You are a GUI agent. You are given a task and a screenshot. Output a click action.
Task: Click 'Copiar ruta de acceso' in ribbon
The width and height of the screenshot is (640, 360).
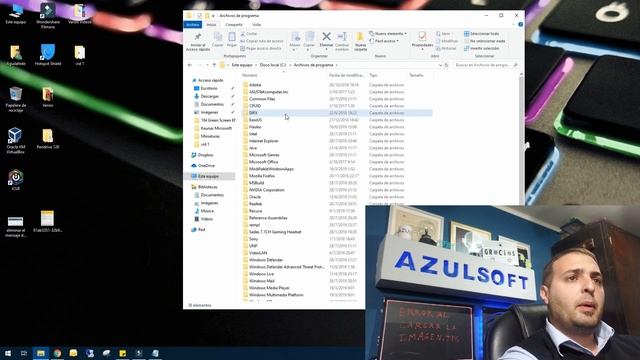point(262,41)
